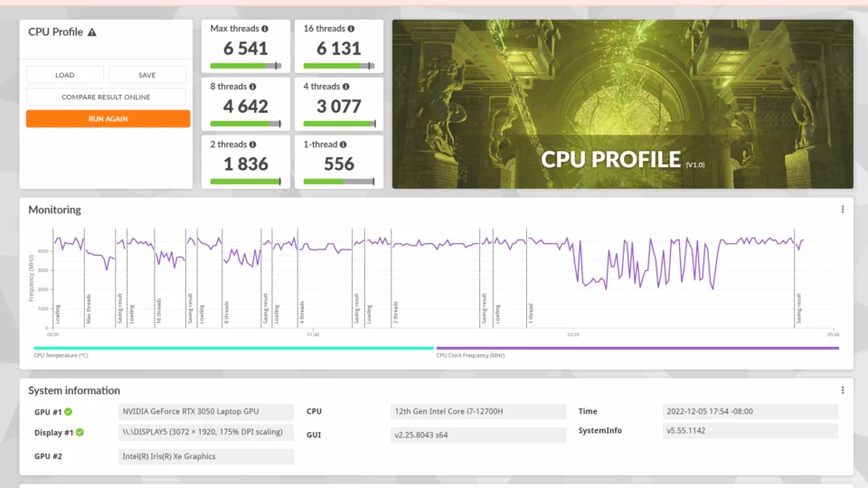This screenshot has width=868, height=488.
Task: Select the 12th Gen Intel Core i7-12700H field
Action: coord(478,412)
